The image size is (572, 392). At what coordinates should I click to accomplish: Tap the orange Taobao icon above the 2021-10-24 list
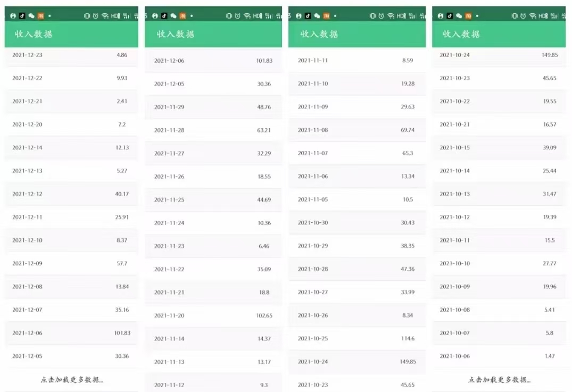469,16
